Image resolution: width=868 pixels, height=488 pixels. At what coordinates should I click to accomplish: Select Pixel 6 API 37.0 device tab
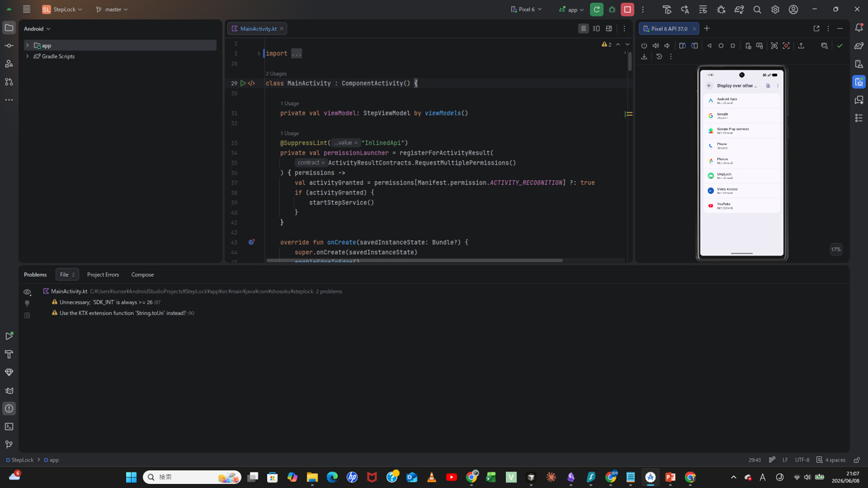[669, 28]
